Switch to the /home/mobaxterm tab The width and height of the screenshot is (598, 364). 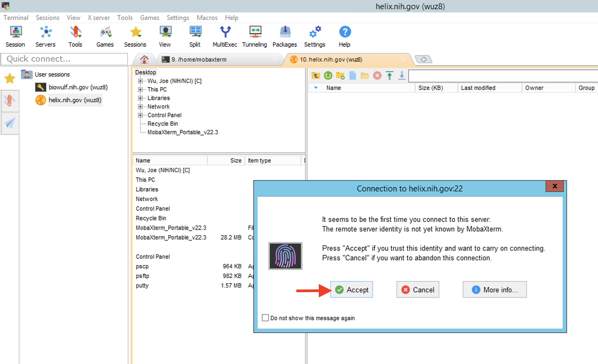(199, 59)
